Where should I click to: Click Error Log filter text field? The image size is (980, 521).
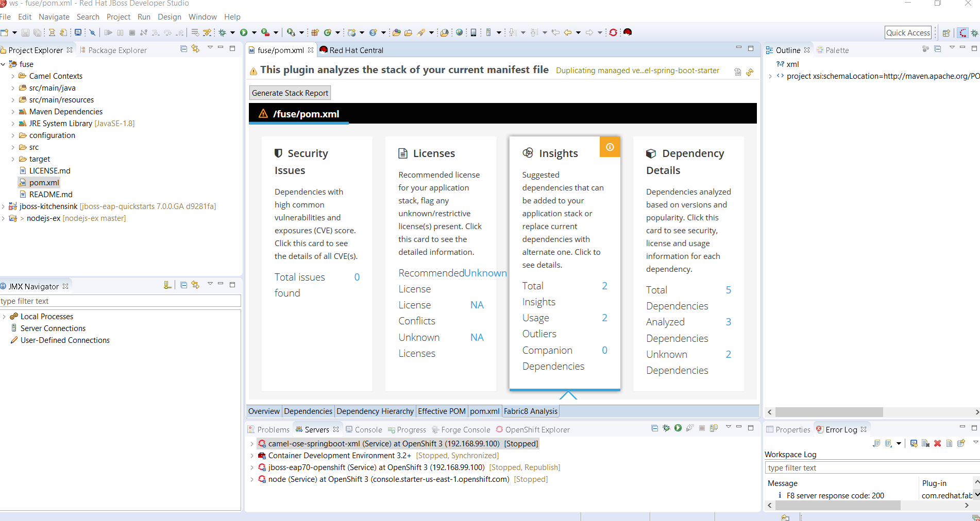(872, 468)
